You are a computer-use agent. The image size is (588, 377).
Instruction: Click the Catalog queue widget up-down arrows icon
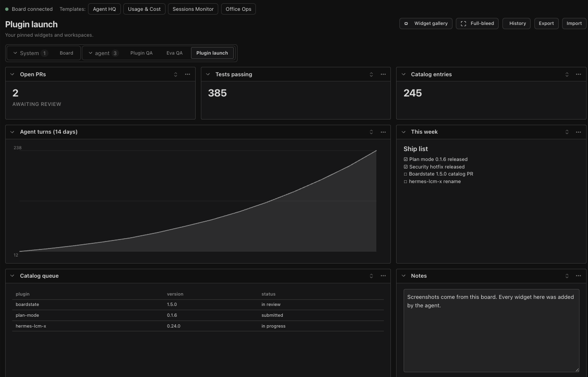coord(371,276)
